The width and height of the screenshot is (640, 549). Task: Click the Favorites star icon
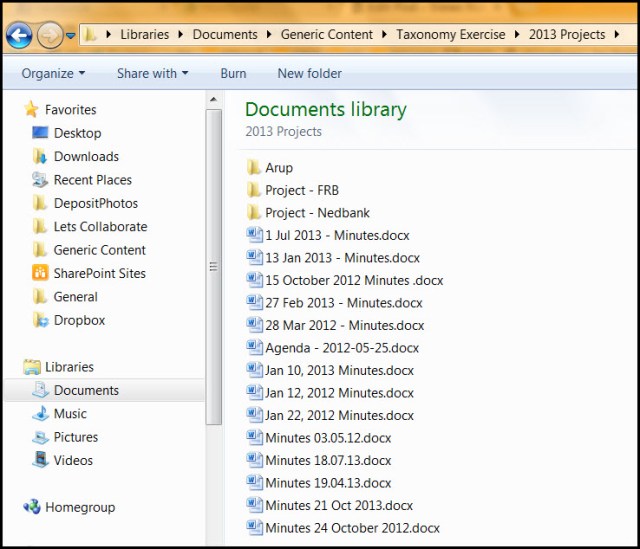(32, 110)
